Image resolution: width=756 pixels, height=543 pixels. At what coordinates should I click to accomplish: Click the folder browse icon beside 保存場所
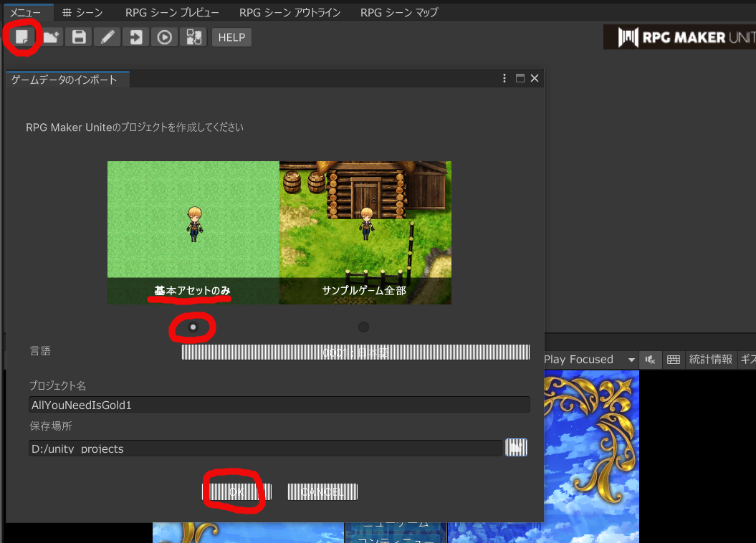pyautogui.click(x=516, y=448)
